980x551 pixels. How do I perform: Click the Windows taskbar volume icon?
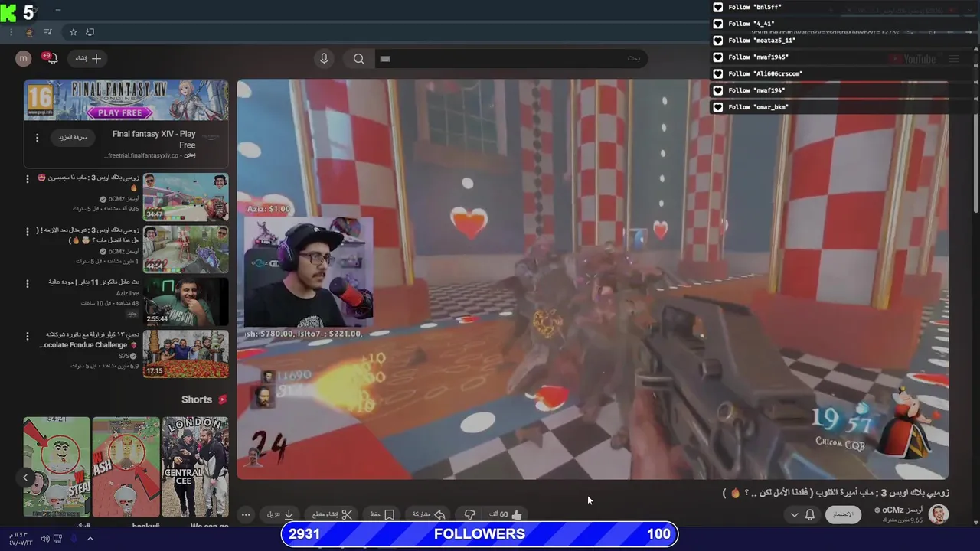[45, 539]
